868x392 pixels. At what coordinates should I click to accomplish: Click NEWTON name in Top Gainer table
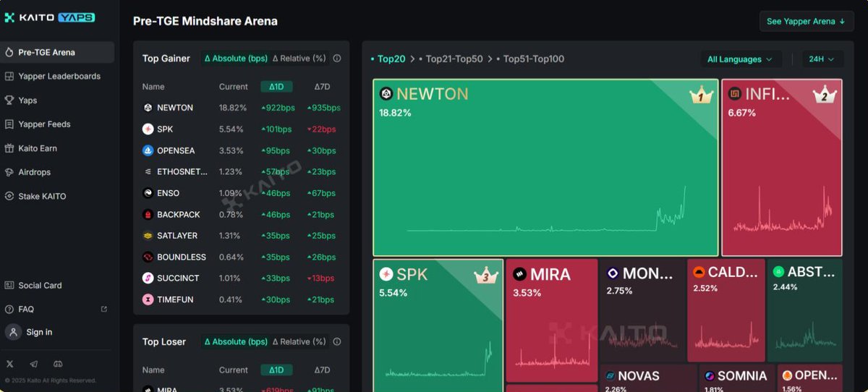coord(175,108)
